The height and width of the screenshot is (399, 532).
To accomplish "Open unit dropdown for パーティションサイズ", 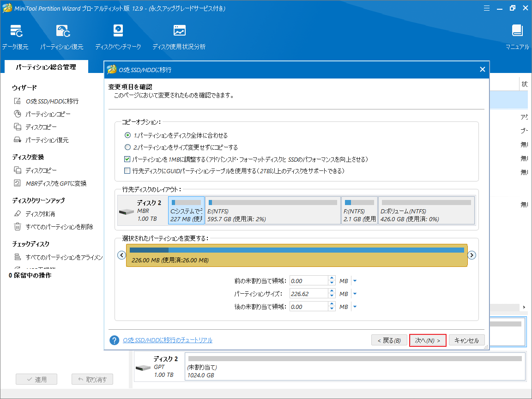I will pyautogui.click(x=355, y=294).
